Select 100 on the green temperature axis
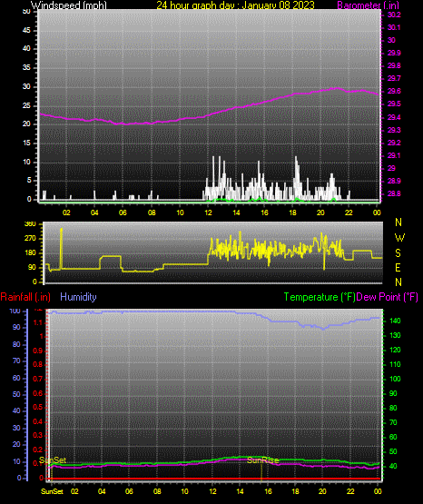Viewport: 423px width, 504px height. 395,379
